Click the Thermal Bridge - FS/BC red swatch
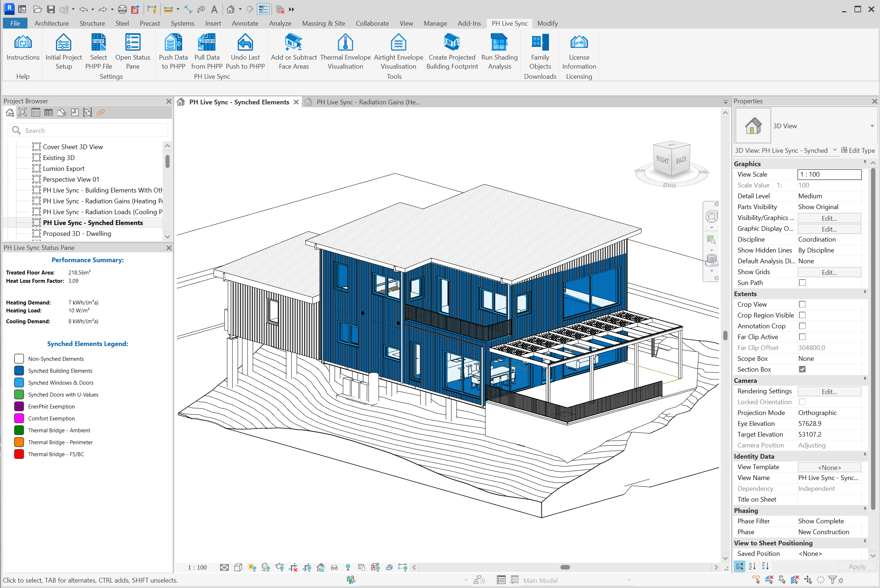Viewport: 880px width, 588px height. [x=19, y=454]
